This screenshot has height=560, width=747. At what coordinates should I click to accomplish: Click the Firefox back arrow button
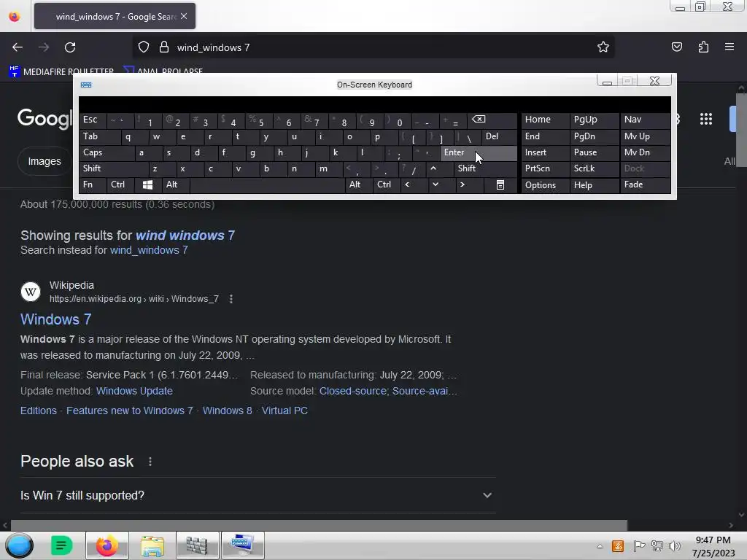pyautogui.click(x=18, y=47)
